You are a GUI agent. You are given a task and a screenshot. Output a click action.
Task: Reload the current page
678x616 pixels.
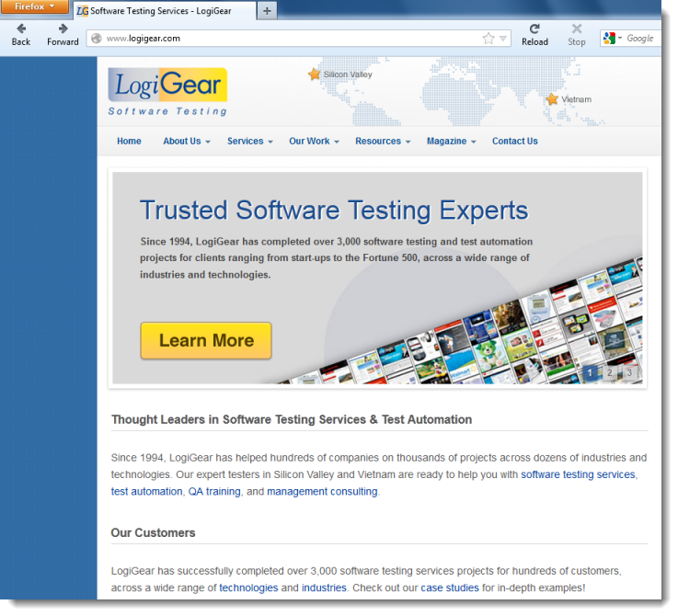(x=534, y=35)
